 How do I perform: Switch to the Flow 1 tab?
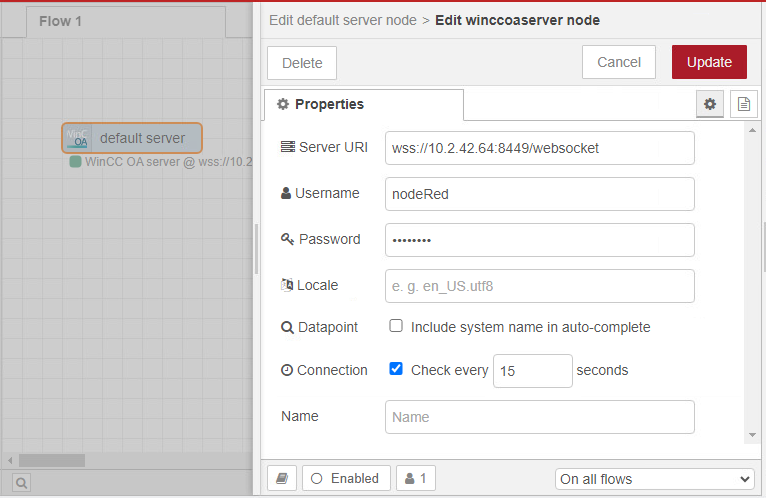pyautogui.click(x=60, y=21)
